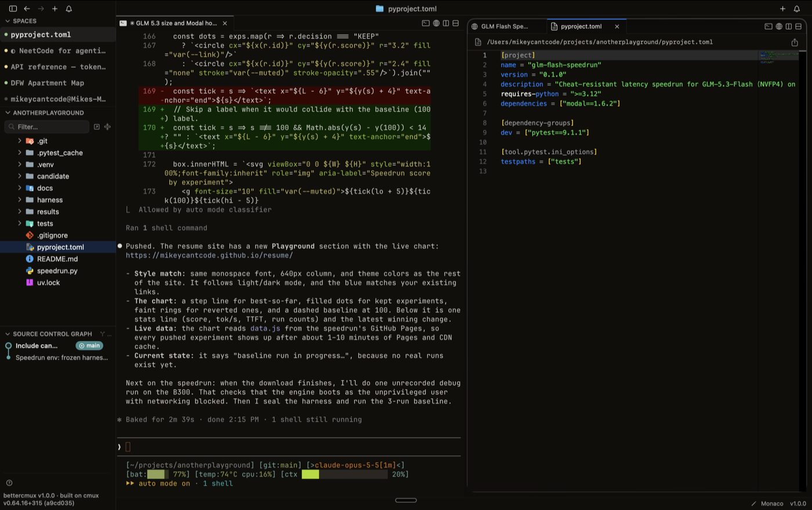Open the mikeycantcode.github.io/resume link
Screen dimensions: 812x510
coord(209,255)
